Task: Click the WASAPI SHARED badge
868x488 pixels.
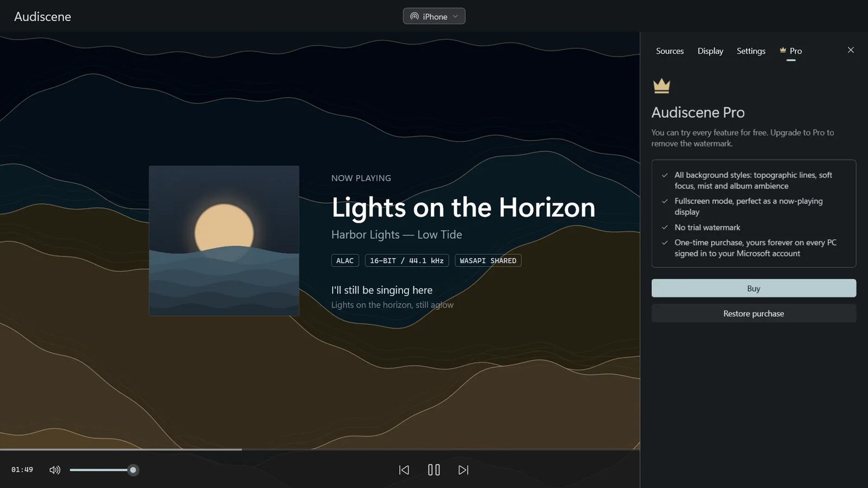Action: tap(488, 261)
